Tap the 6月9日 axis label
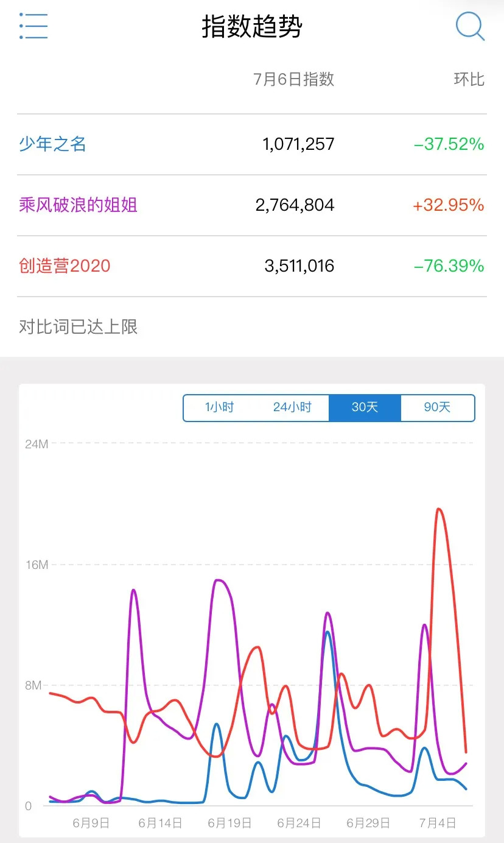The width and height of the screenshot is (504, 843). 91,823
